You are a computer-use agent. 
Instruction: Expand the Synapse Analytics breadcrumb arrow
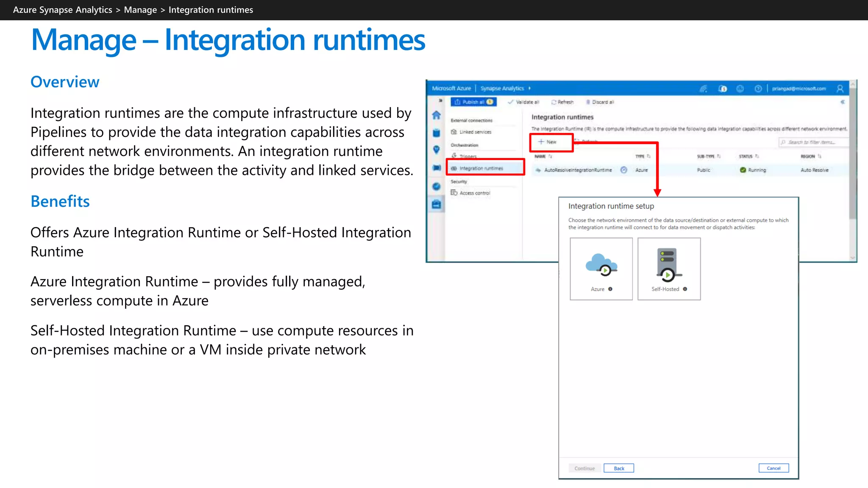[x=530, y=89]
